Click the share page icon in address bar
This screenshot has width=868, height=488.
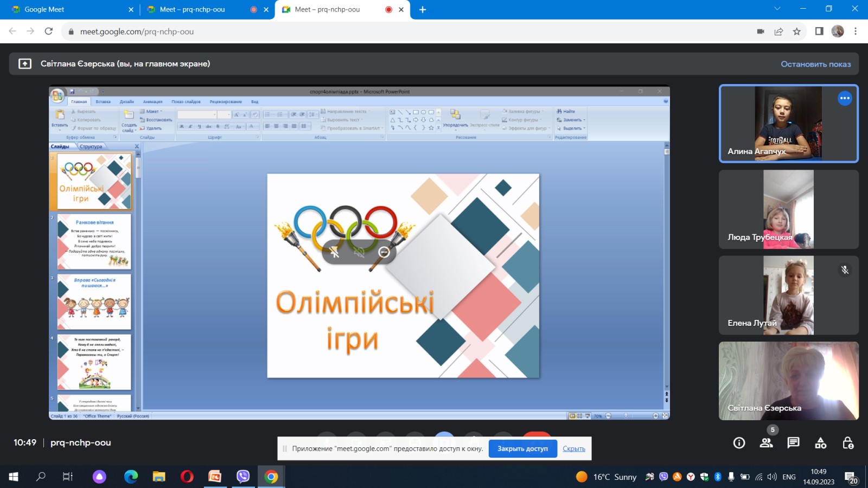tap(778, 31)
